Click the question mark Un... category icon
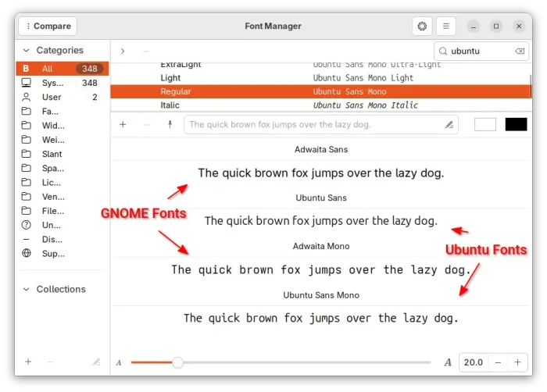547x392 pixels. [x=26, y=225]
